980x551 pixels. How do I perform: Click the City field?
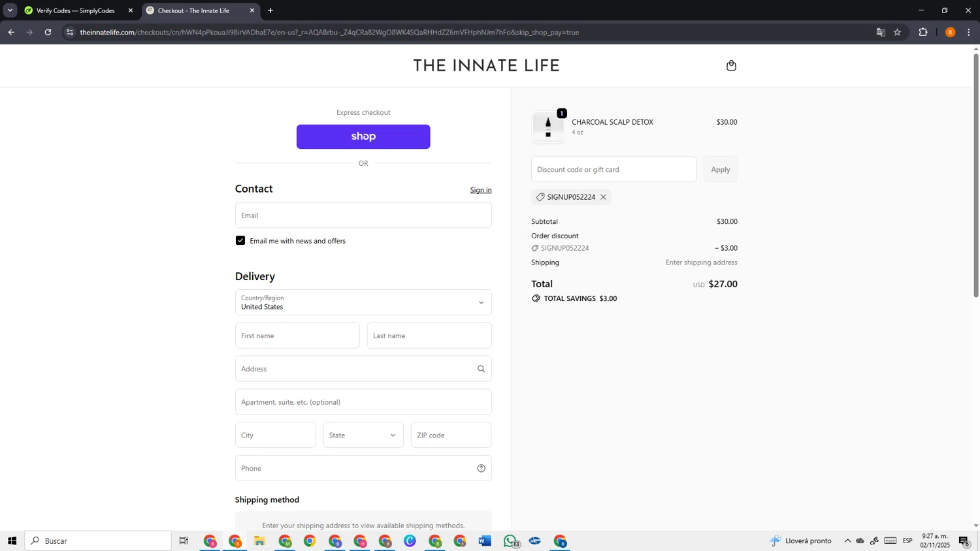point(275,435)
